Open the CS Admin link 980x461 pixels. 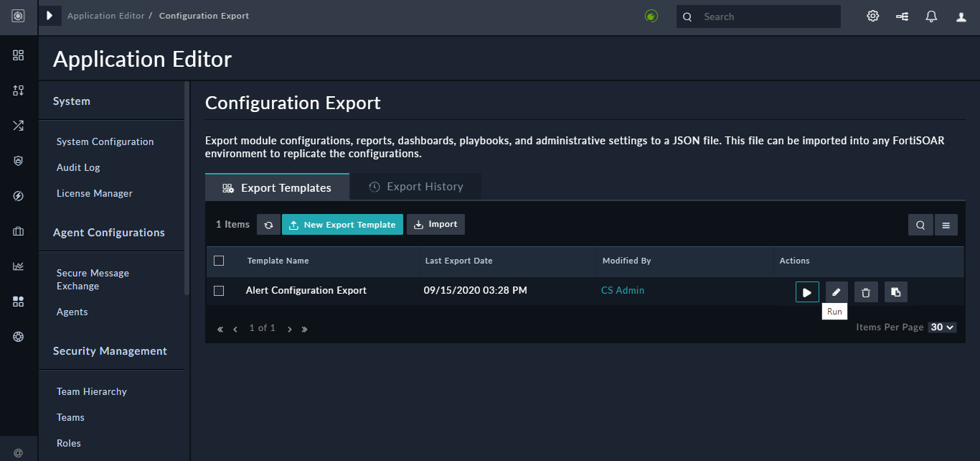point(622,290)
